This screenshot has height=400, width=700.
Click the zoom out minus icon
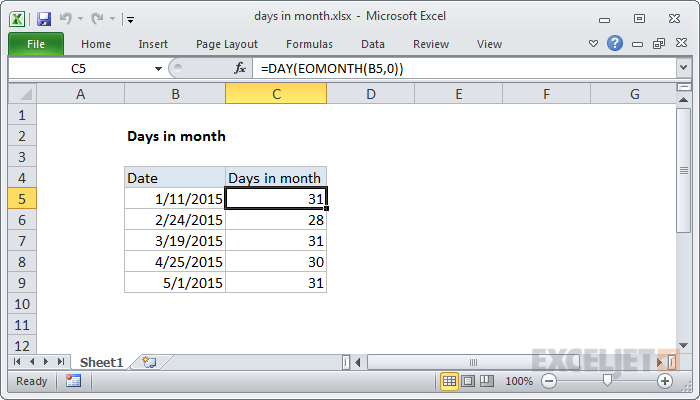click(x=547, y=381)
